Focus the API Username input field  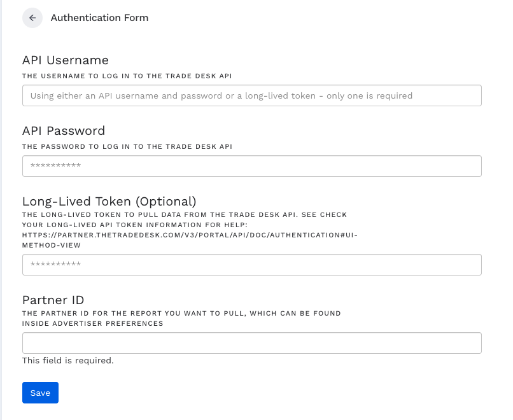251,95
